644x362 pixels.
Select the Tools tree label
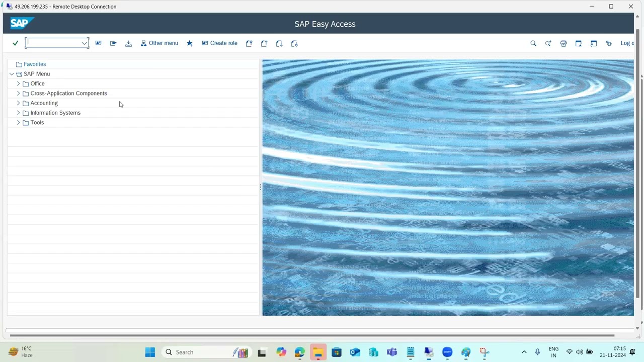coord(37,123)
